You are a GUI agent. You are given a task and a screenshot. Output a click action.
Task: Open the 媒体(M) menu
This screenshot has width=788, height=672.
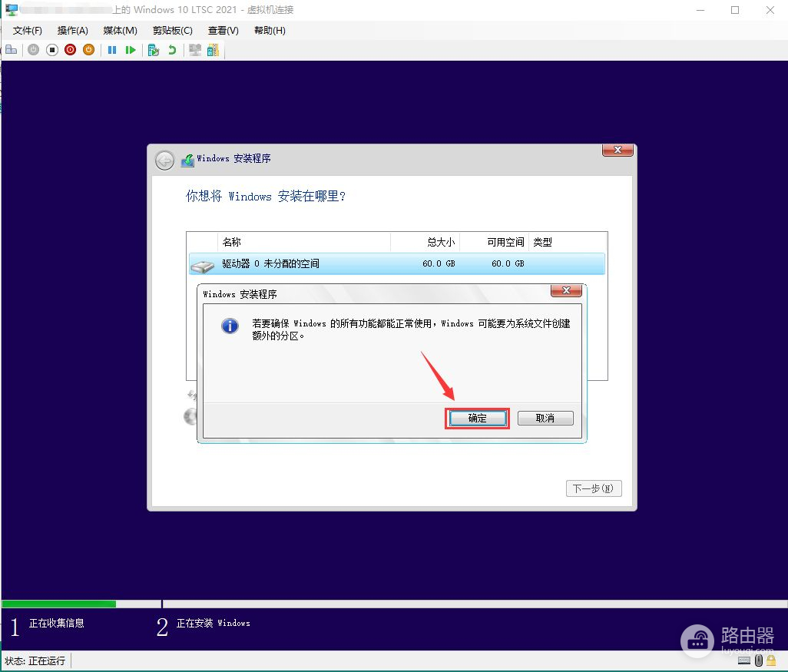click(120, 31)
